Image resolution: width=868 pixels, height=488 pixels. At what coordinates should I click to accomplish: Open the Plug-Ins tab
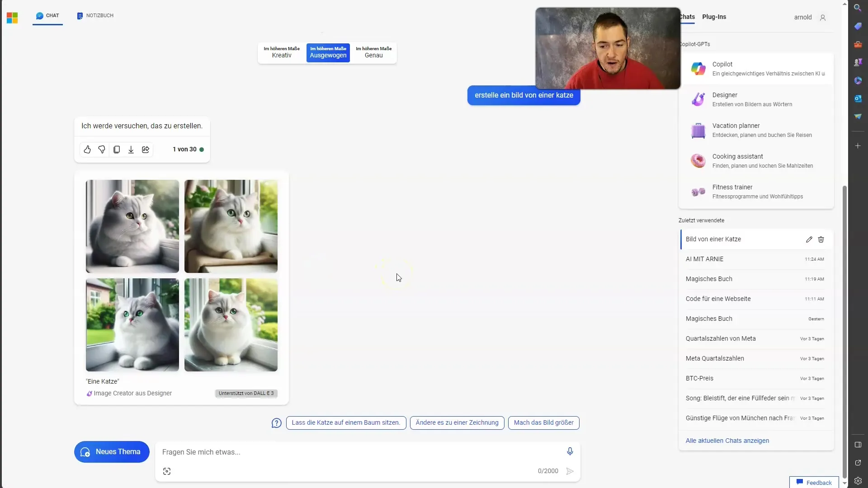click(x=714, y=17)
